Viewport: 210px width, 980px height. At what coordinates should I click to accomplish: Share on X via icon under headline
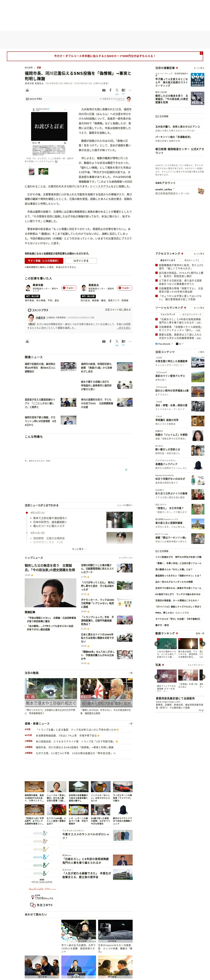117,90
